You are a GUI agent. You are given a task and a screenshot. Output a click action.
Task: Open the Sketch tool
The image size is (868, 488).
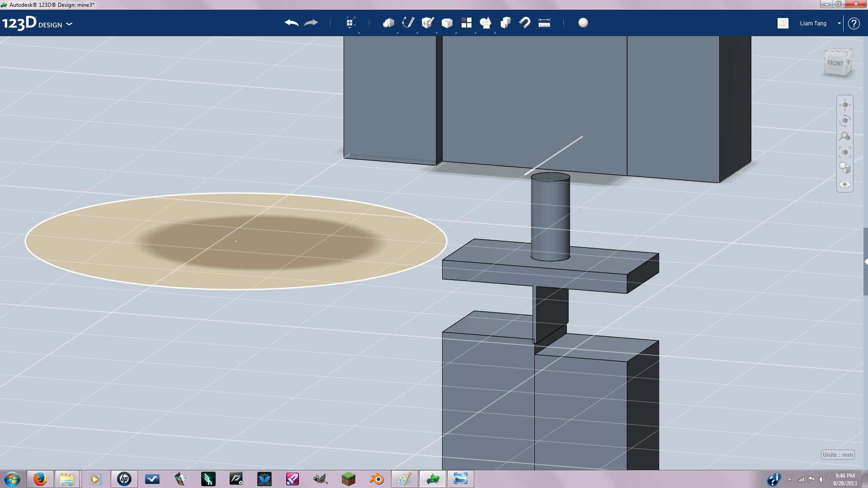coord(408,23)
